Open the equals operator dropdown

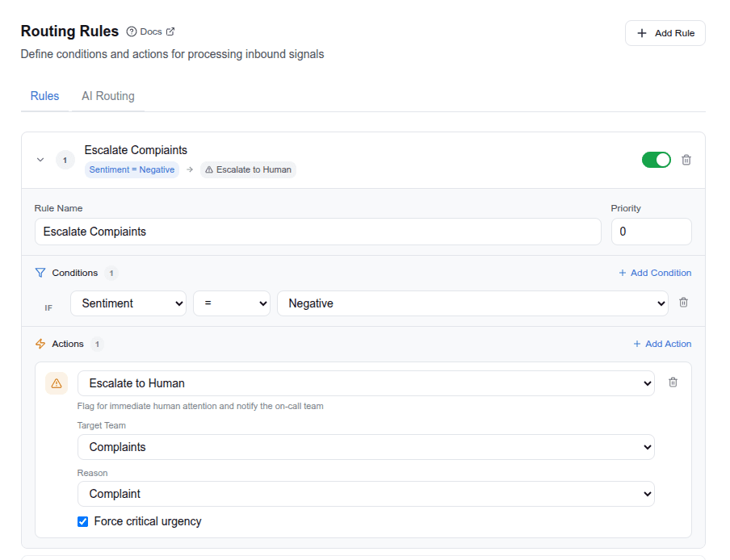(231, 303)
